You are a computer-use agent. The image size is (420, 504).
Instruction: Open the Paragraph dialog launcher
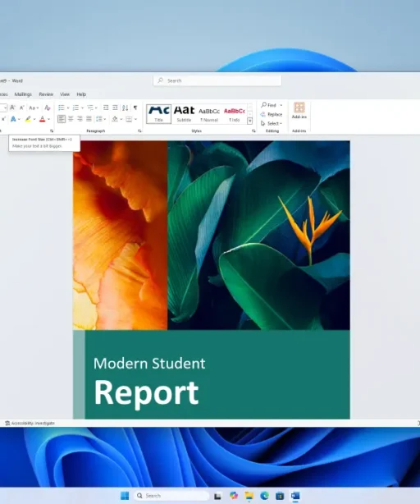pos(139,131)
